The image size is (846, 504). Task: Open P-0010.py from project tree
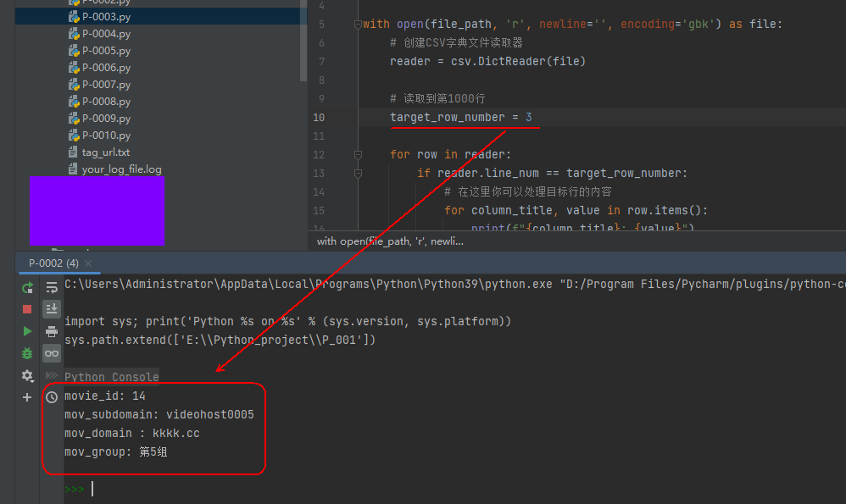click(x=106, y=136)
